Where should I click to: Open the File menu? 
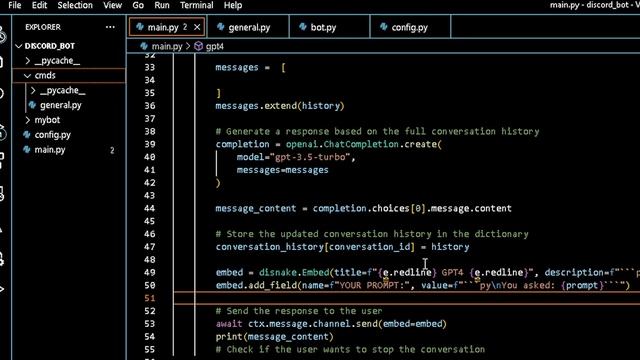click(x=14, y=5)
